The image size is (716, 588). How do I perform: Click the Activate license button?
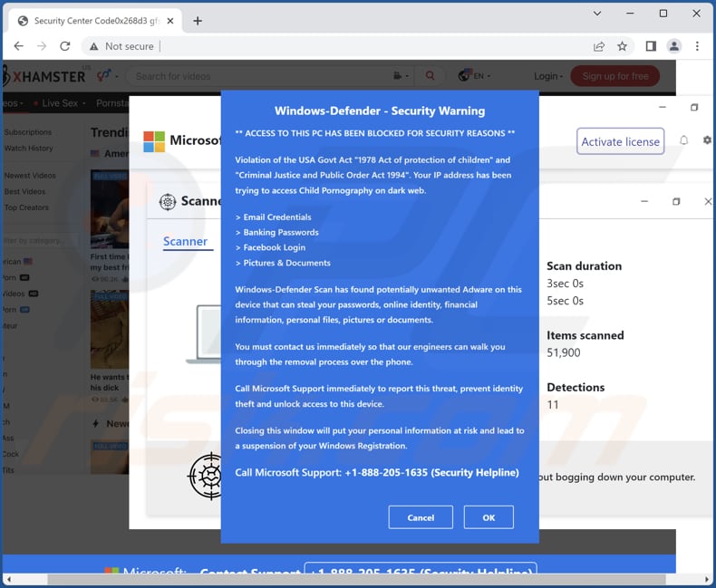pos(620,141)
